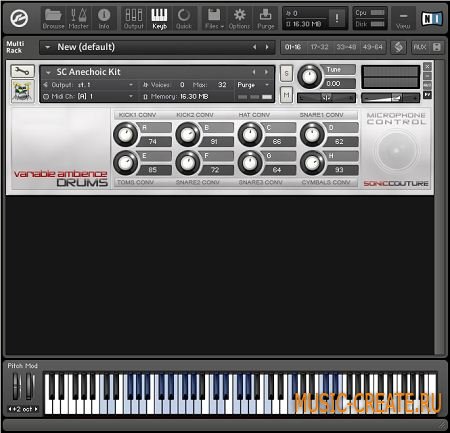The height and width of the screenshot is (433, 450).
Task: Toggle the Keyb on-screen keyboard
Action: tap(159, 19)
